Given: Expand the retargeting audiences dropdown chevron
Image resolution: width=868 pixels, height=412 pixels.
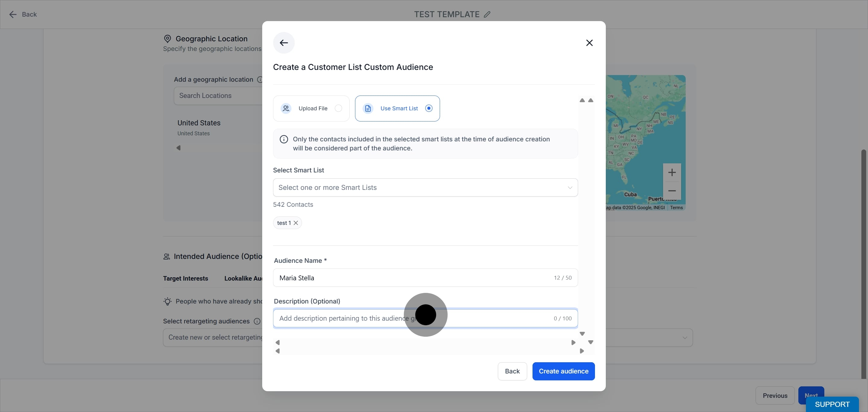Looking at the screenshot, I should pos(685,338).
